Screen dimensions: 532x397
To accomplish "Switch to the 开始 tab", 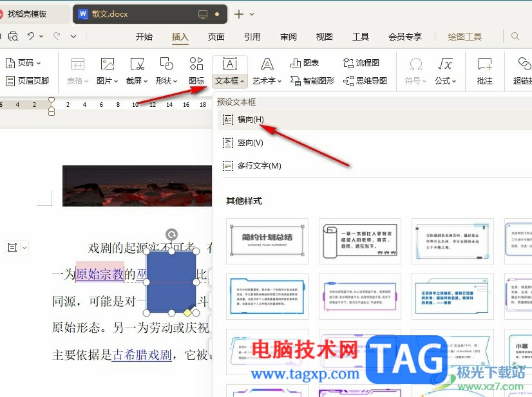I will click(x=144, y=37).
